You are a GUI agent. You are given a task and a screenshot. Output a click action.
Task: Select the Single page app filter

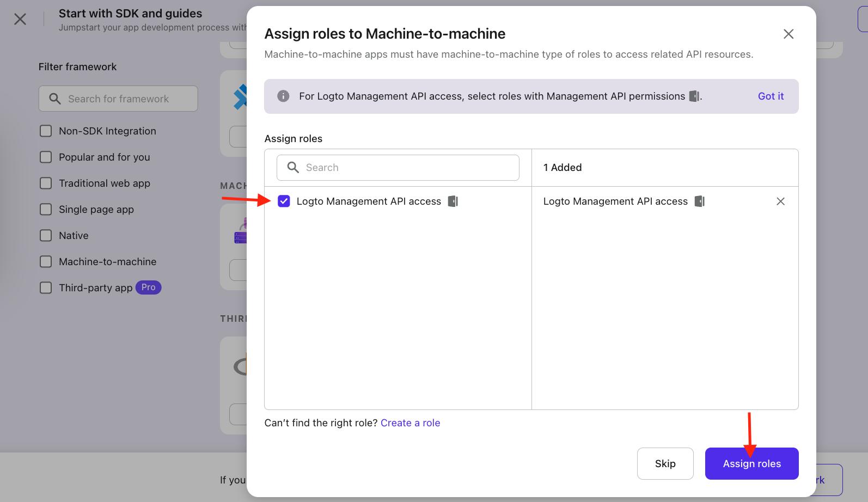click(x=46, y=210)
